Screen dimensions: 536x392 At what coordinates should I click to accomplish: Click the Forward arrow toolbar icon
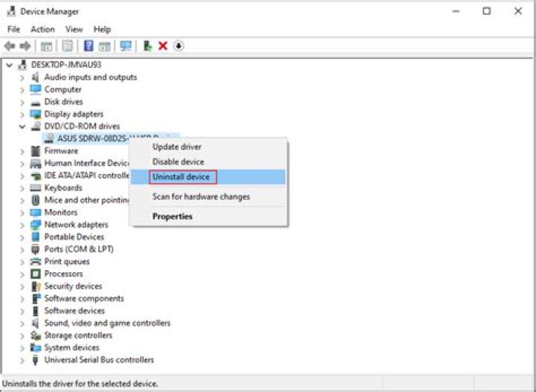click(x=25, y=46)
